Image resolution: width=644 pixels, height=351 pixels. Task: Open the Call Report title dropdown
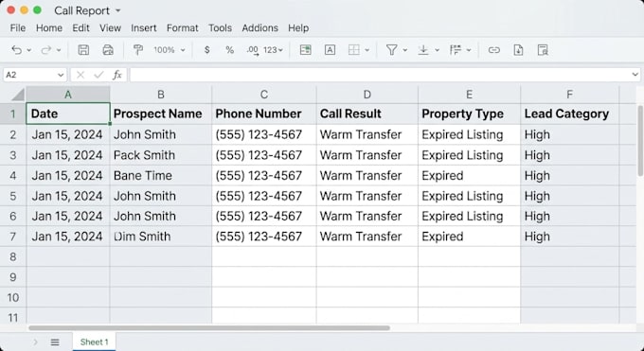coord(118,10)
